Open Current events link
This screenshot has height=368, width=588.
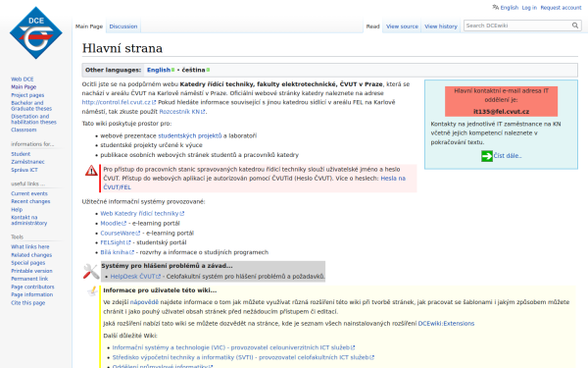(29, 193)
